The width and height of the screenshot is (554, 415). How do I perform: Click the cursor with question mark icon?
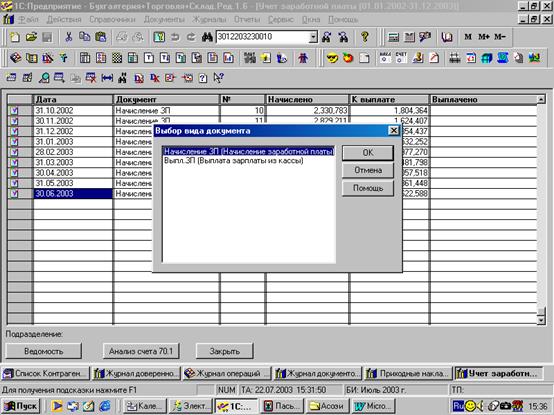(219, 78)
